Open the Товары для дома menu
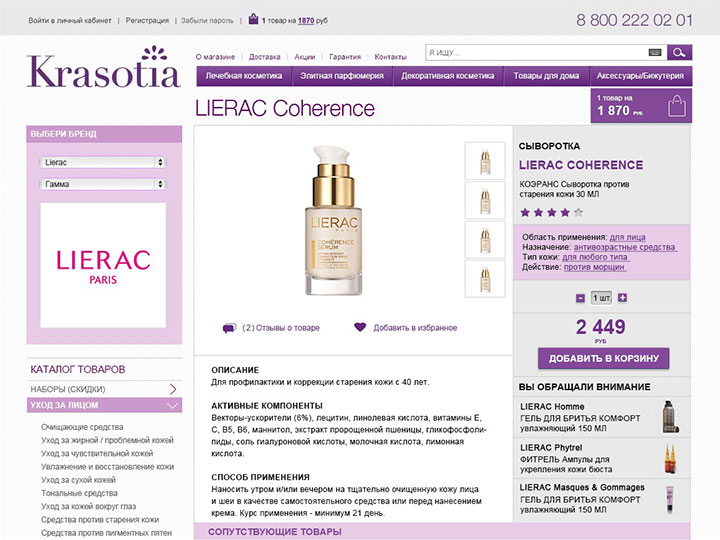The image size is (720, 540). tap(546, 76)
